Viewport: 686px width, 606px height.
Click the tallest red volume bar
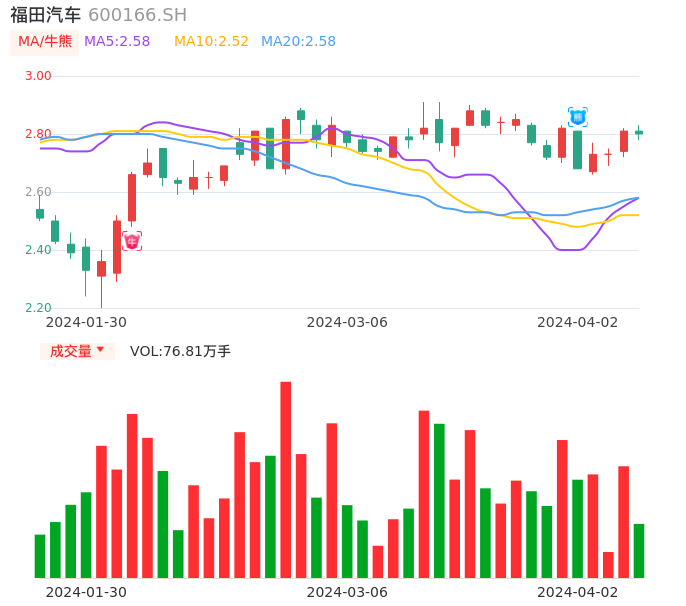(286, 480)
